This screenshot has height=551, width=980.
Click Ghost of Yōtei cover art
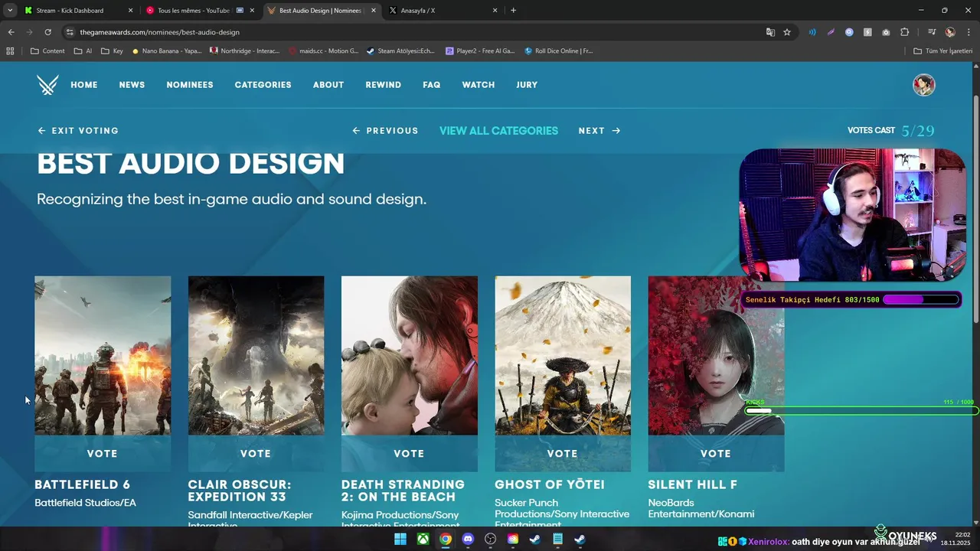click(563, 356)
